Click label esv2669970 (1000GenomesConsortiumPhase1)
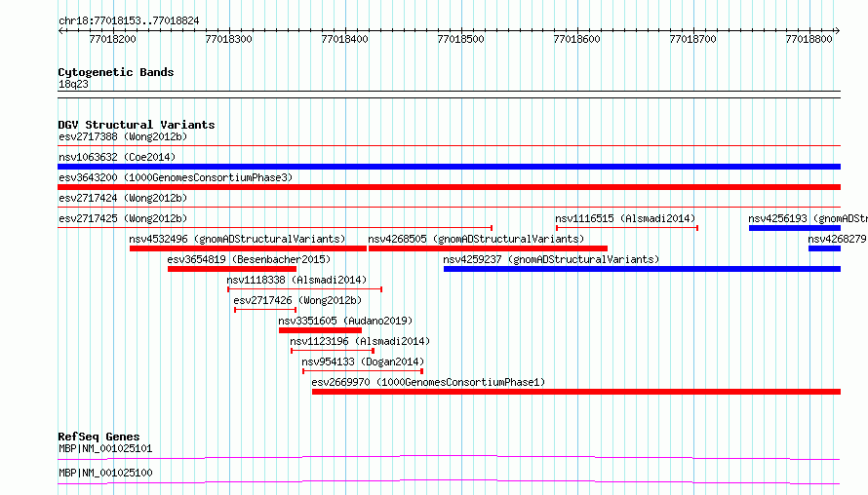 [428, 382]
